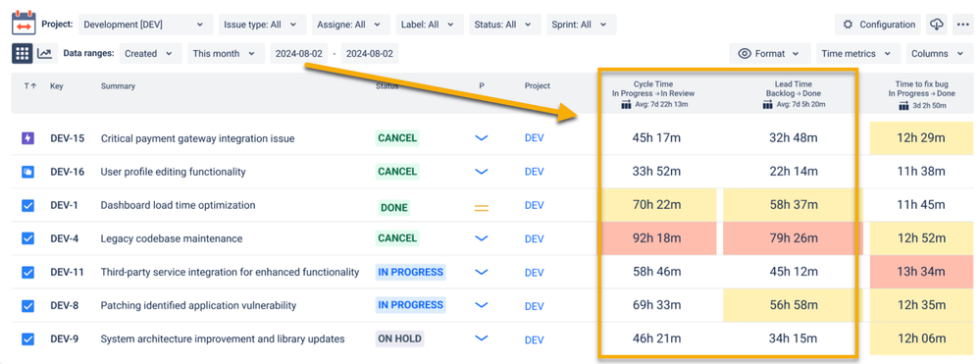Click the 45h 17m cycle time value
This screenshot has height=364, width=980.
pyautogui.click(x=657, y=138)
